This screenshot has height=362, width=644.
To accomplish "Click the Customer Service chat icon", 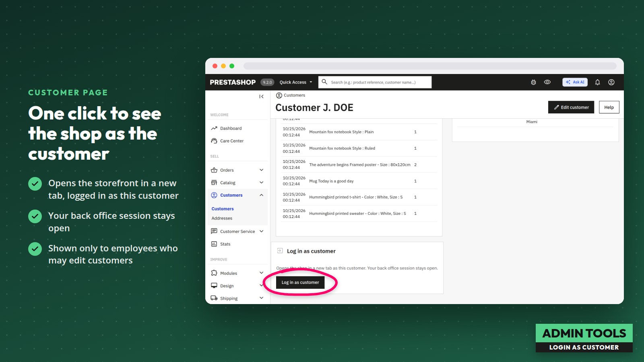I will pos(214,231).
